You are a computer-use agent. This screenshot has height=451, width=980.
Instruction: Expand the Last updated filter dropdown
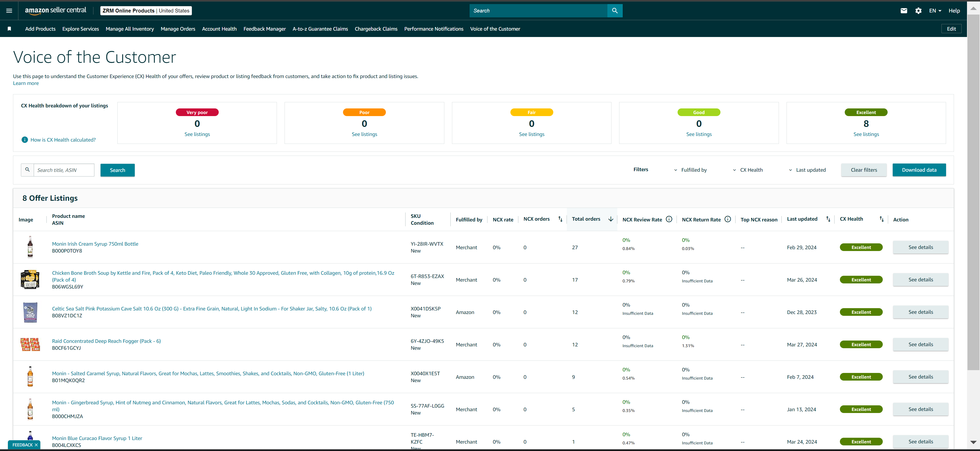(x=807, y=170)
